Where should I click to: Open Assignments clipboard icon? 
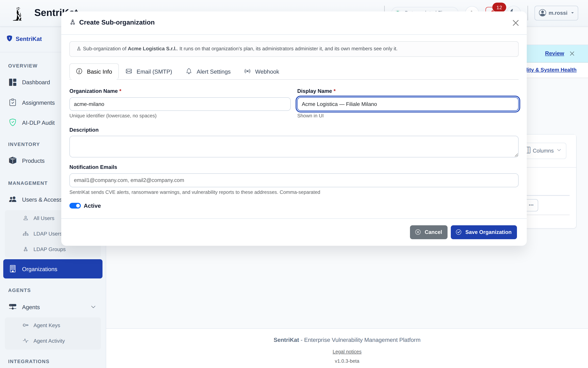click(13, 102)
